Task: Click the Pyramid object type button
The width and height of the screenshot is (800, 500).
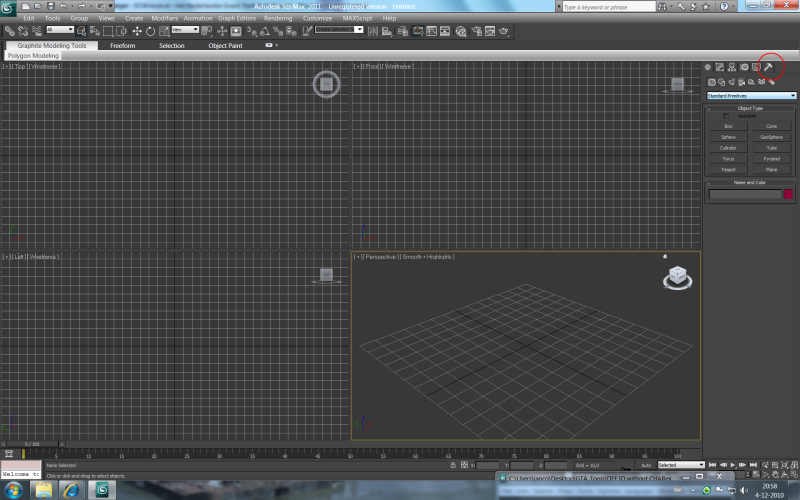Action: point(771,159)
